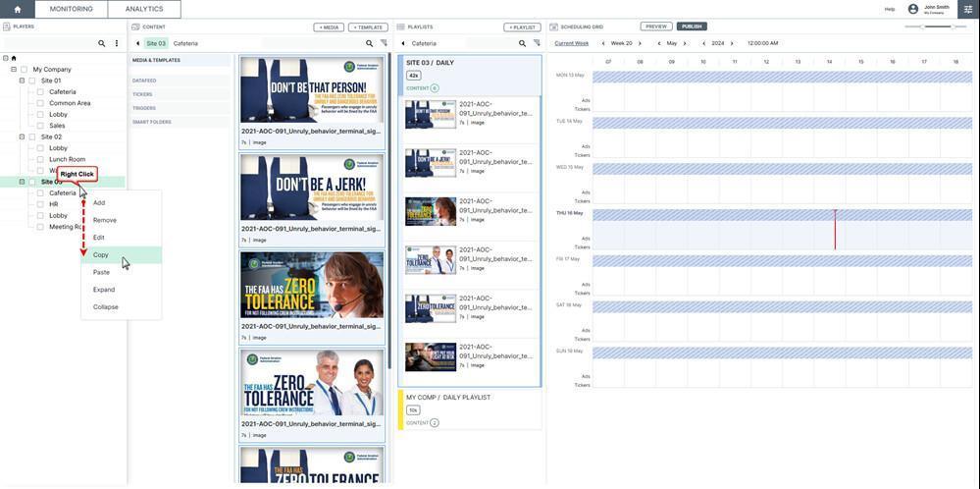Check the My Company checkbox
Screen dimensions: 980x489
(24, 70)
